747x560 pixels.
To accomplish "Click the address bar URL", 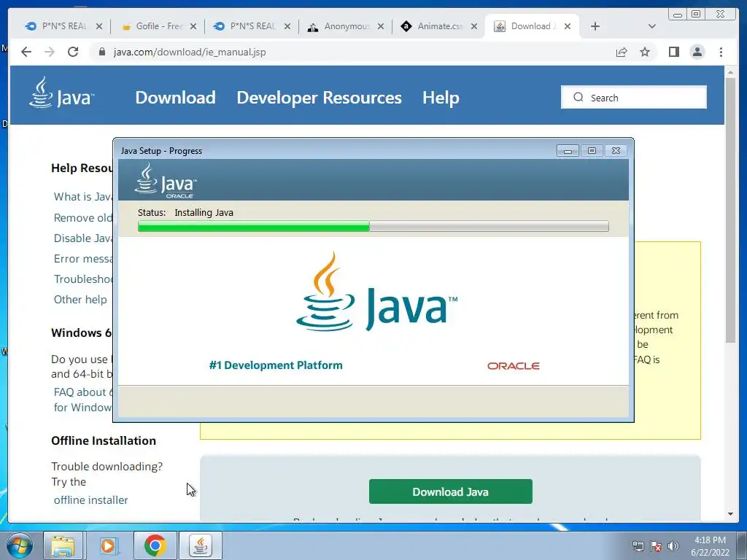I will tap(190, 52).
